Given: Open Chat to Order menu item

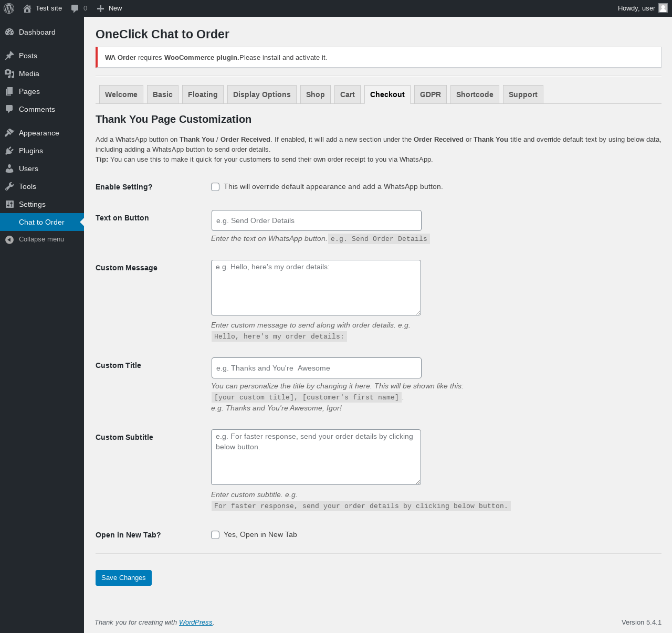Looking at the screenshot, I should coord(42,222).
